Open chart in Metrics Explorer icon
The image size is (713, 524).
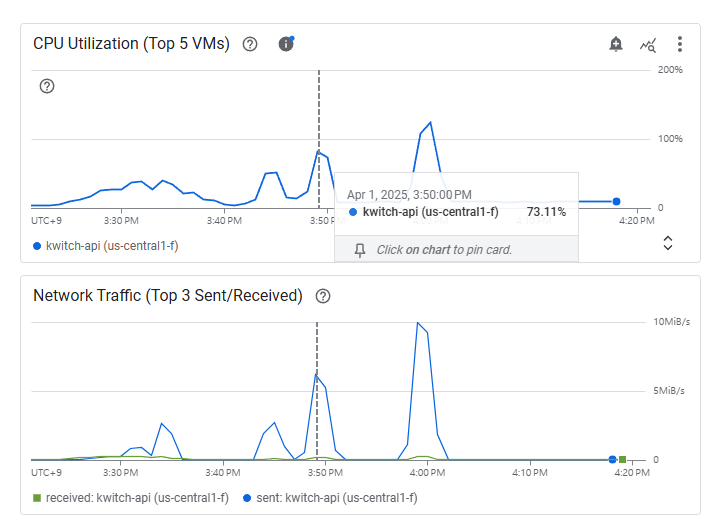click(648, 45)
